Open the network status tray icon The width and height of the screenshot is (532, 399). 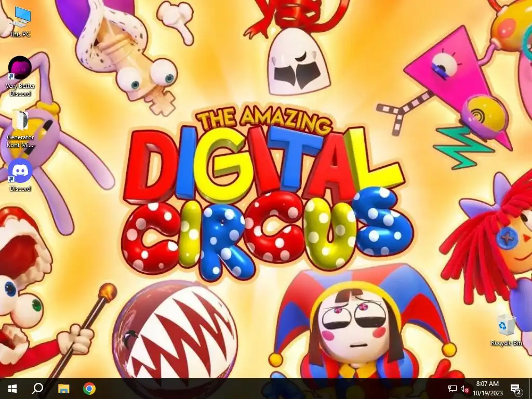click(453, 389)
